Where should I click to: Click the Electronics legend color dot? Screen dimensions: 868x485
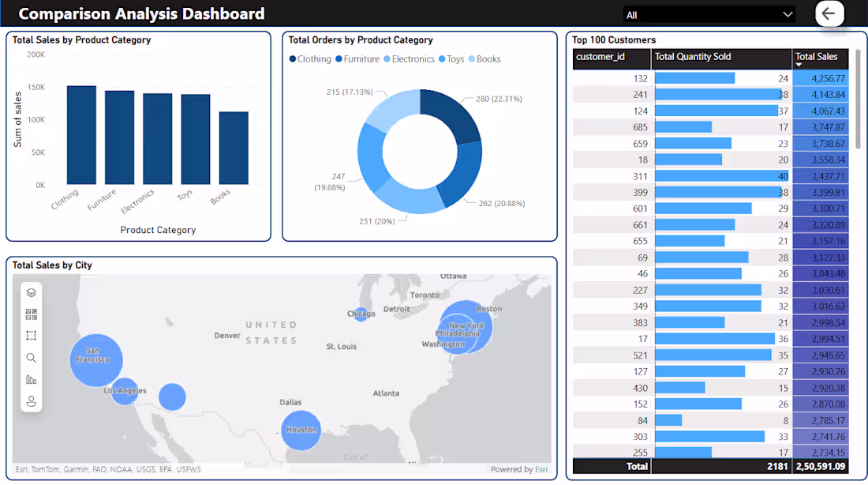[x=385, y=58]
